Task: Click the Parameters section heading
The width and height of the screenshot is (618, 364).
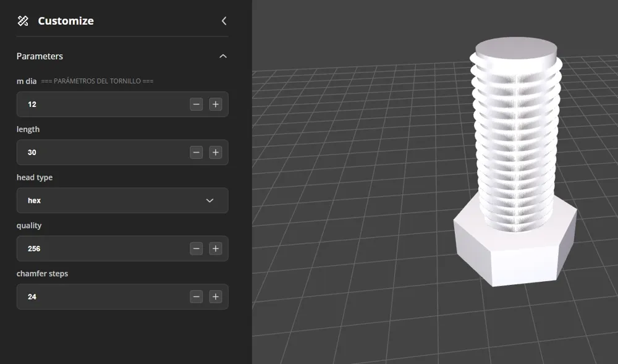Action: [x=39, y=56]
